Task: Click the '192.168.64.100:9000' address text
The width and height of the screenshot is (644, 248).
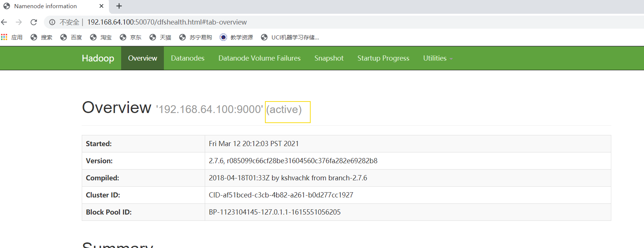Action: (210, 109)
